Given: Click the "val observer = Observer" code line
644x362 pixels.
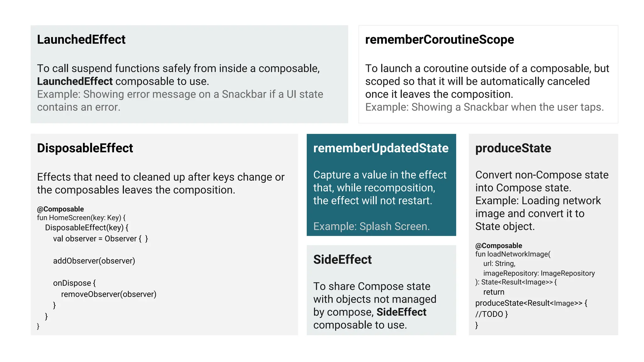Looking at the screenshot, I should (x=100, y=239).
